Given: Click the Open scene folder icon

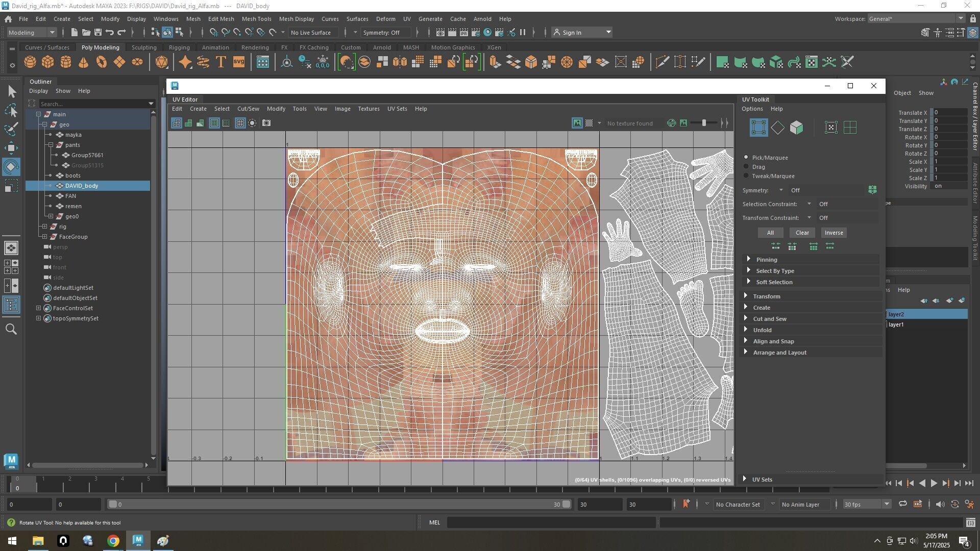Looking at the screenshot, I should [x=86, y=32].
